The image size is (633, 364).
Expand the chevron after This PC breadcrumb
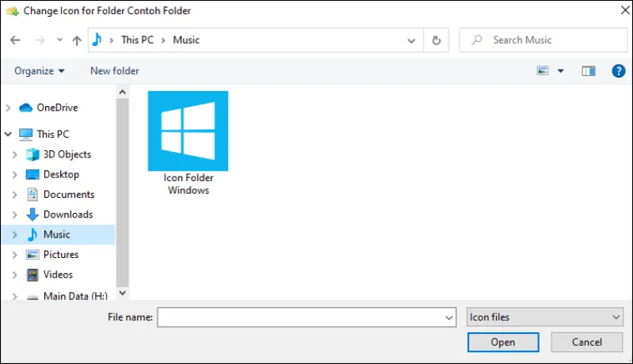point(164,40)
